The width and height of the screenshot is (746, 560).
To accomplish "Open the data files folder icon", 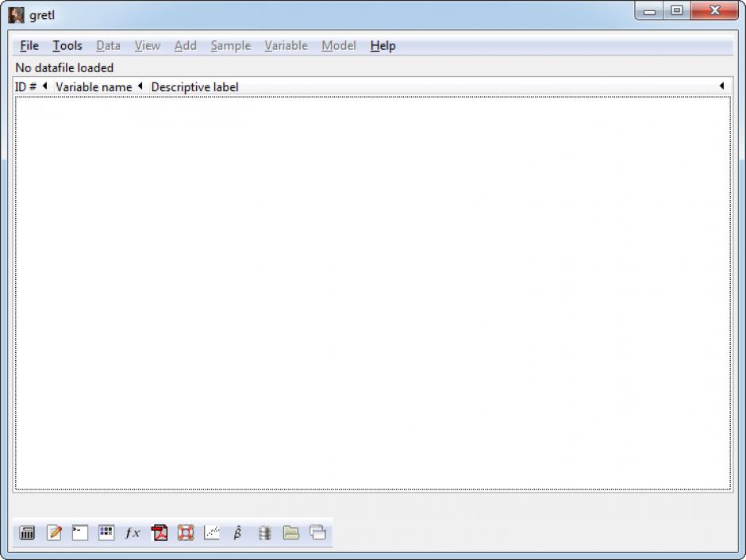I will [x=290, y=532].
